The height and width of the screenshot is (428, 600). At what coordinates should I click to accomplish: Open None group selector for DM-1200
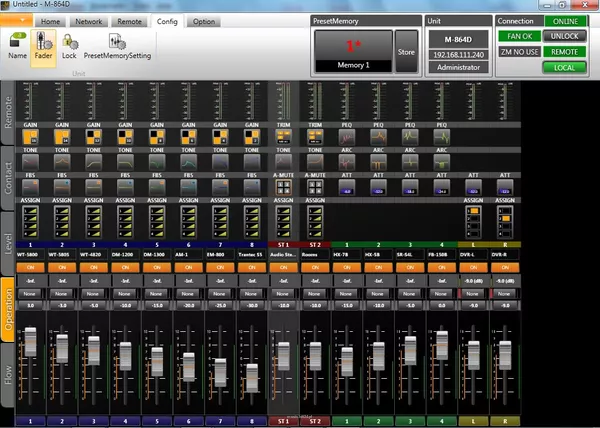pos(124,294)
